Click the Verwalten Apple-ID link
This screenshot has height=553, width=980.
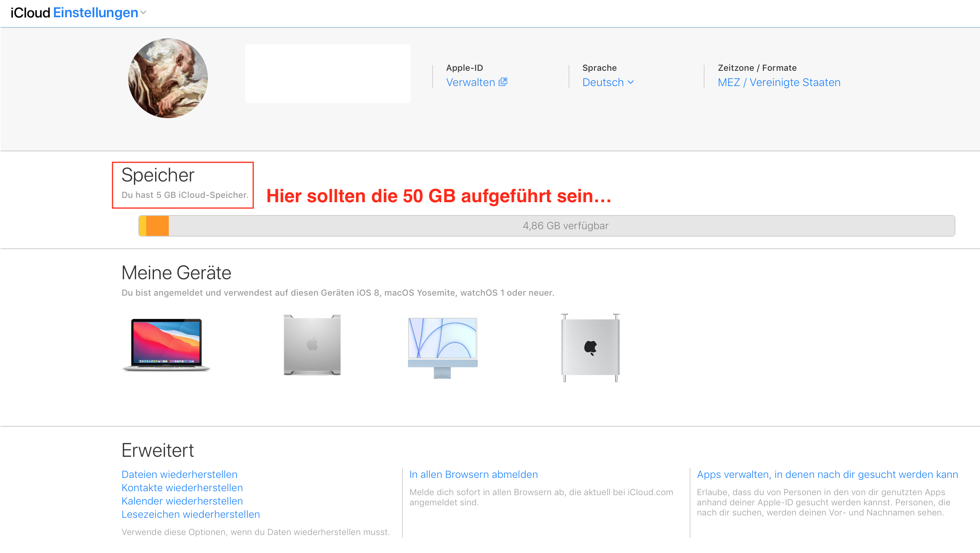coord(470,83)
